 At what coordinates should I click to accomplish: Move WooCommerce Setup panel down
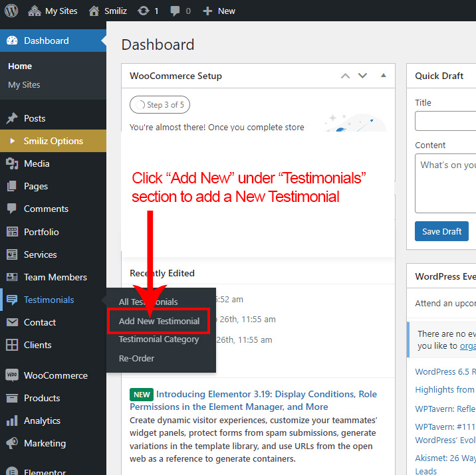(362, 76)
